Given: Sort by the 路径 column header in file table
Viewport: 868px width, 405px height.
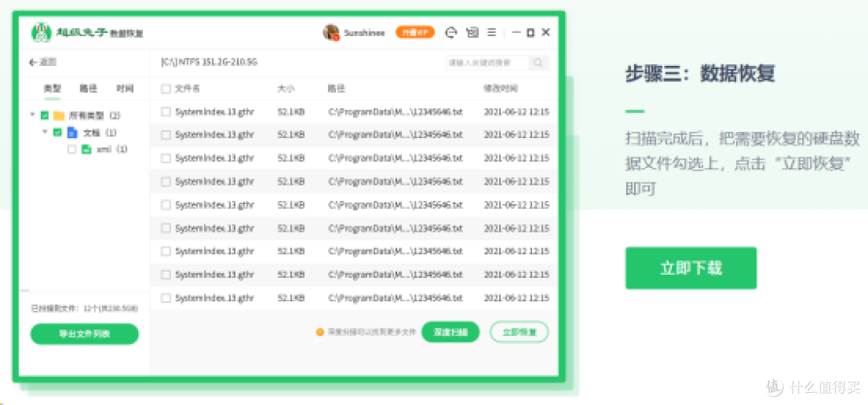Looking at the screenshot, I should click(x=337, y=88).
